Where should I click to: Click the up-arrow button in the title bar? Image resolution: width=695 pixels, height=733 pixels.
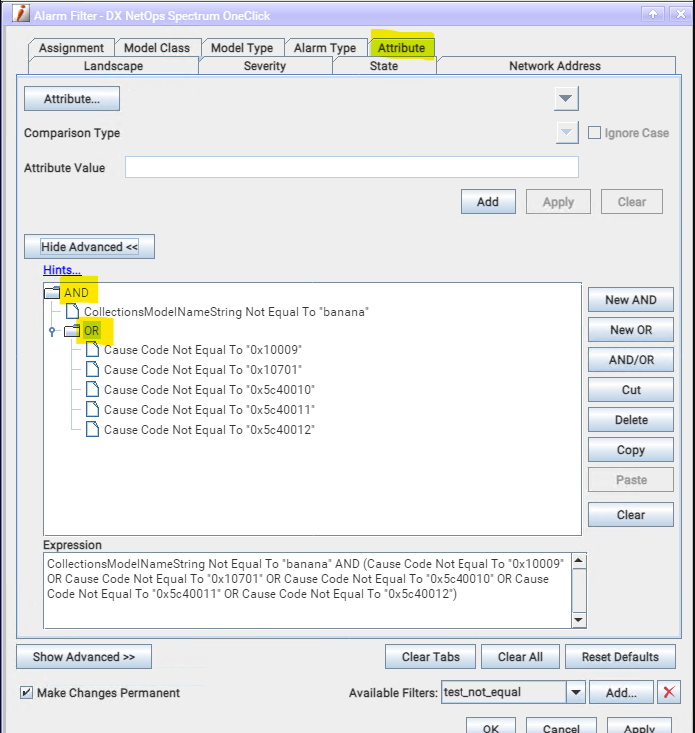pyautogui.click(x=652, y=14)
